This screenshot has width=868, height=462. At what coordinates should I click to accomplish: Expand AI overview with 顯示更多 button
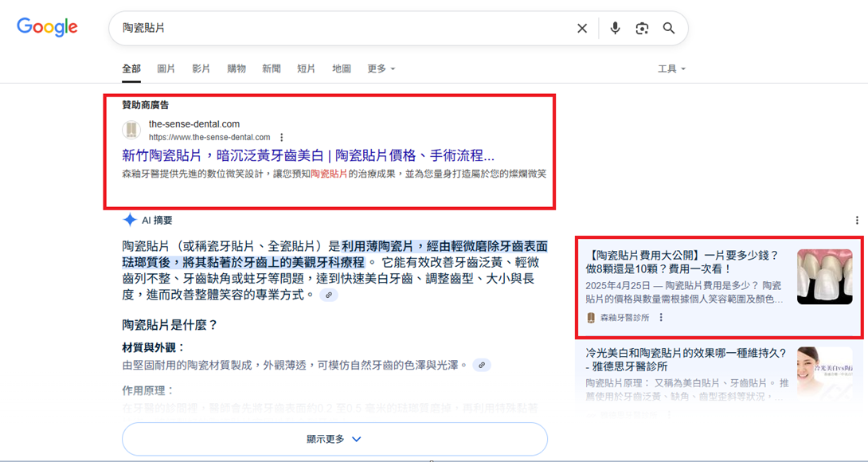coord(335,439)
